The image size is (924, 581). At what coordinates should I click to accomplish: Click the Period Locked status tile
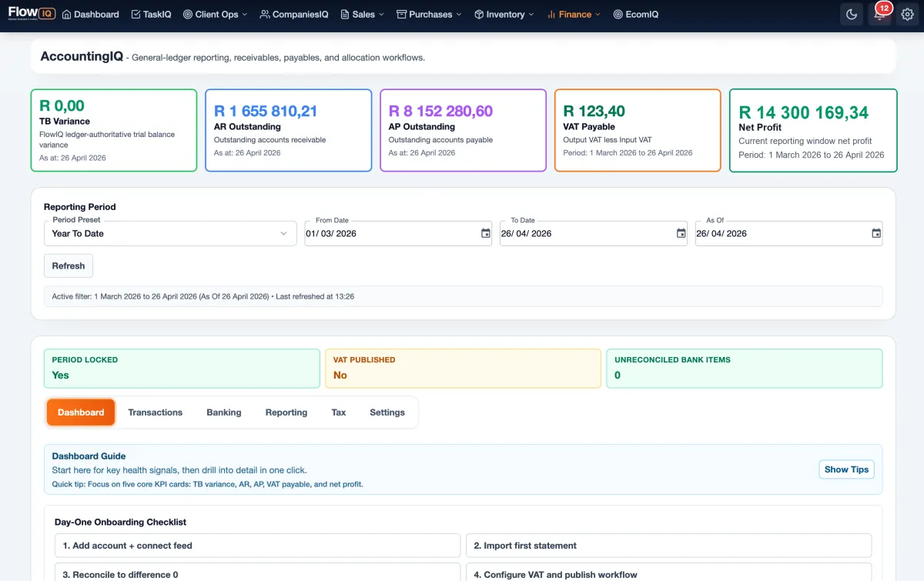[182, 369]
